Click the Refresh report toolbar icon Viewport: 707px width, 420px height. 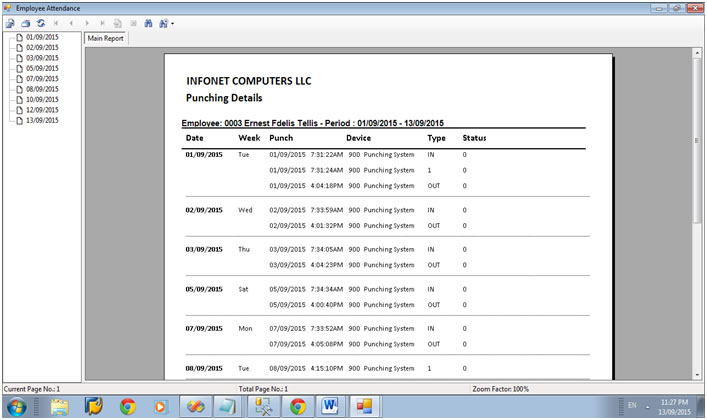tap(41, 23)
